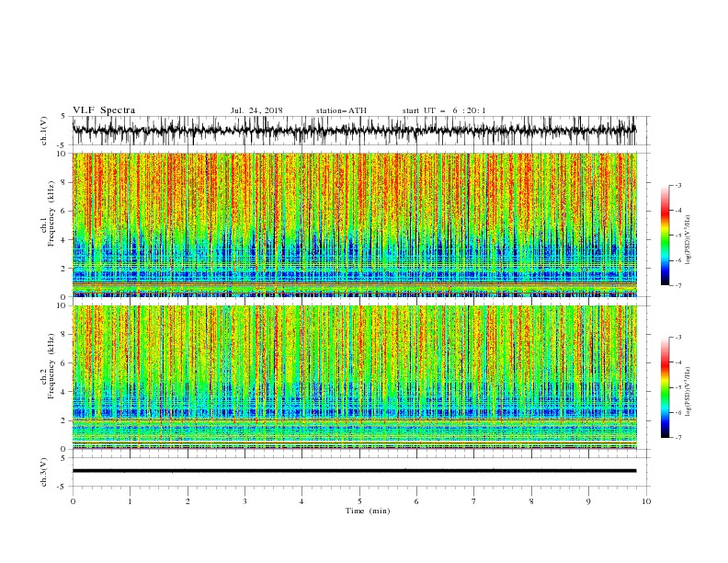The width and height of the screenshot is (728, 563).
Task: Click time axis tick label "7"
Action: click(474, 501)
